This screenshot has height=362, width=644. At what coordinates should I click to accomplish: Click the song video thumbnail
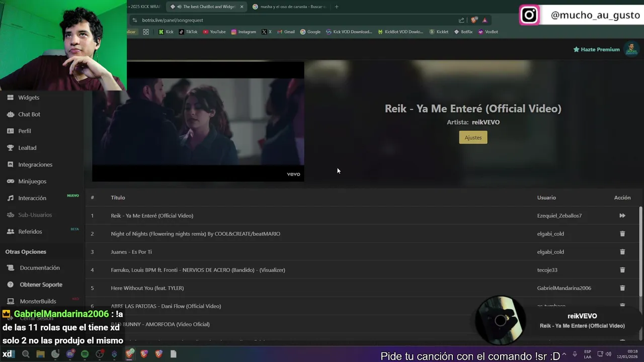(x=198, y=121)
